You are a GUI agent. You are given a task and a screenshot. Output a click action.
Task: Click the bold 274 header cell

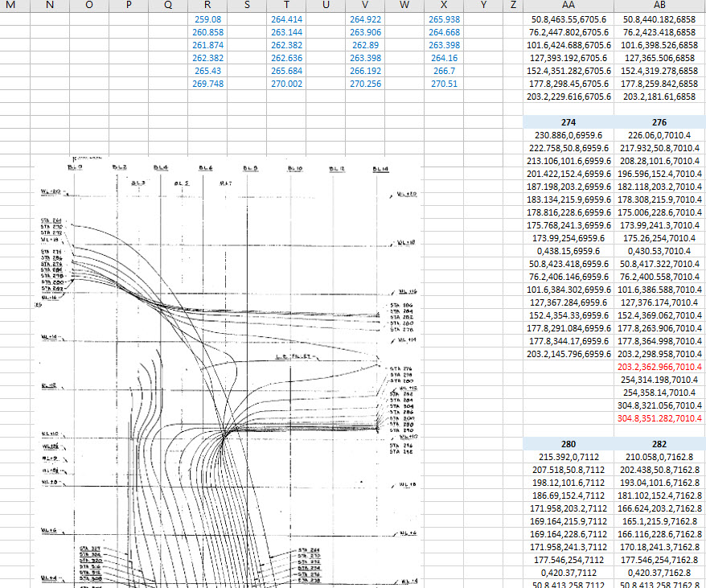[x=568, y=122]
